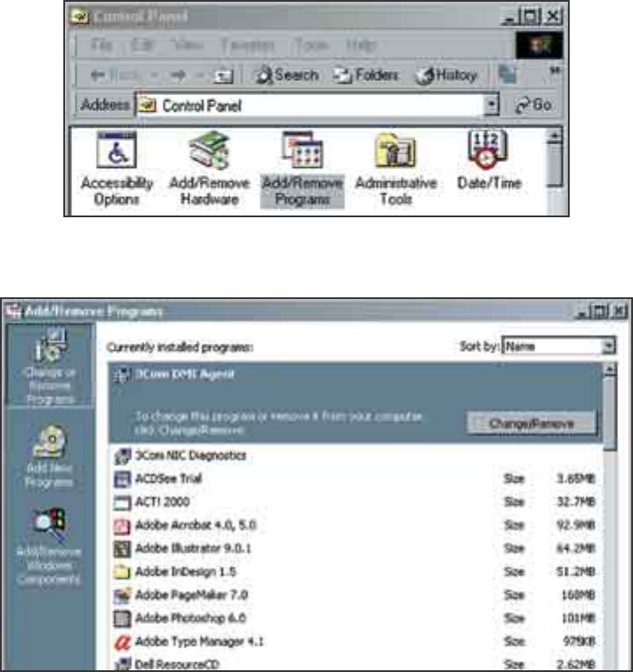Click the Adobe Illustrator 9.0.1 icon
This screenshot has height=672, width=633.
pos(122,549)
